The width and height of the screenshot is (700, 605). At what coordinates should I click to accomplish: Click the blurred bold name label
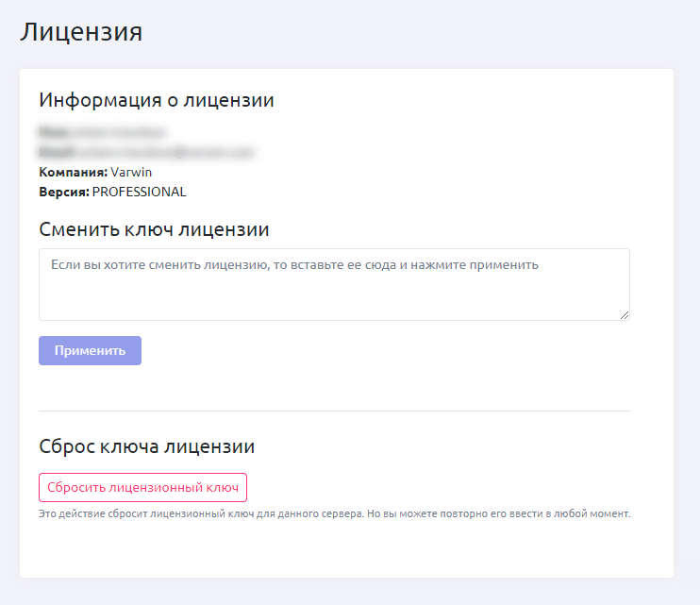click(x=54, y=133)
